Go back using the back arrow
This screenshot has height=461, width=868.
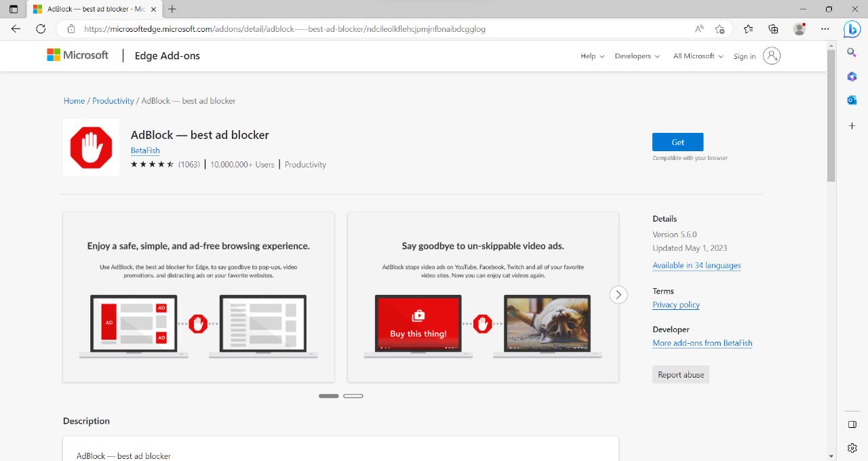tap(15, 28)
